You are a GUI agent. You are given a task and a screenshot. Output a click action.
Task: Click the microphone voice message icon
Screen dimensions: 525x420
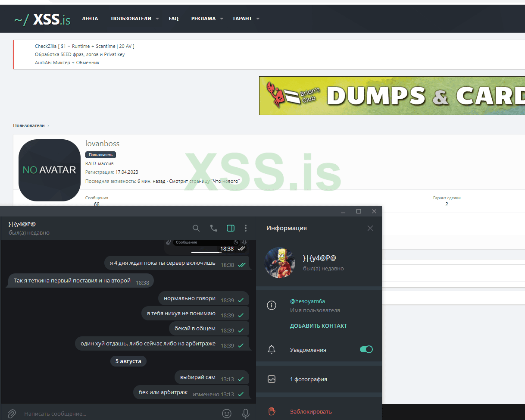pyautogui.click(x=246, y=414)
